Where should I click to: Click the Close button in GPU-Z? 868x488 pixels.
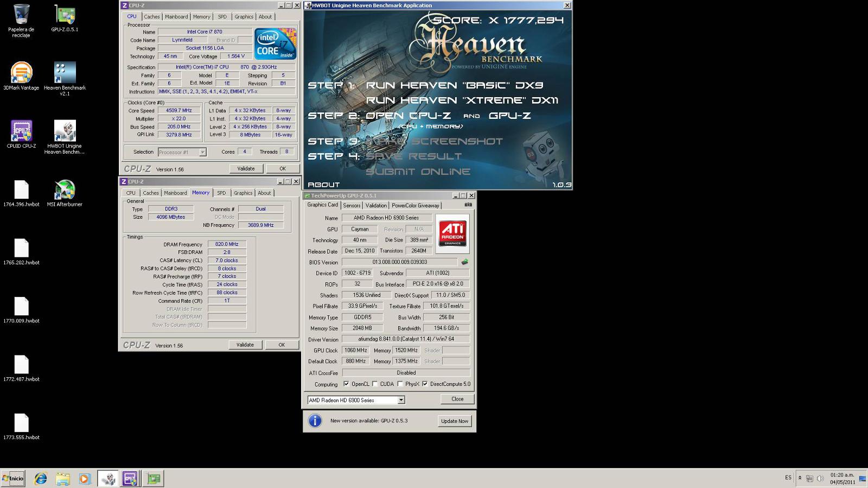pos(457,399)
